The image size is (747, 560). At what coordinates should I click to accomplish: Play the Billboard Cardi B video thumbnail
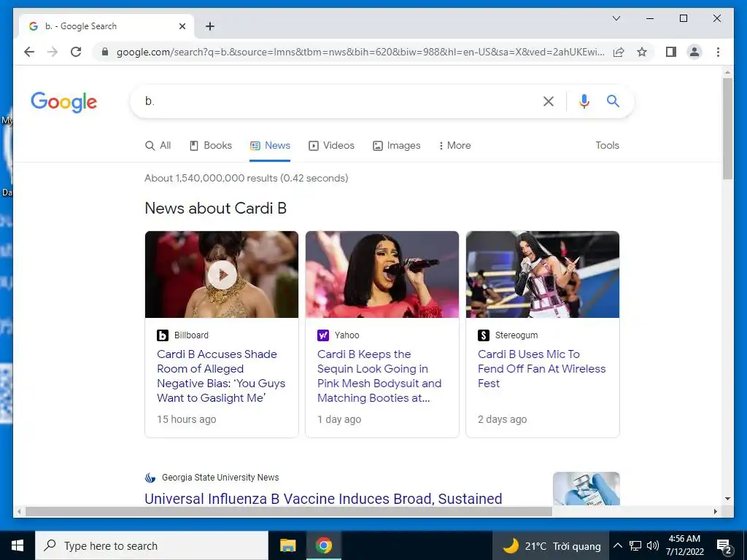point(222,274)
